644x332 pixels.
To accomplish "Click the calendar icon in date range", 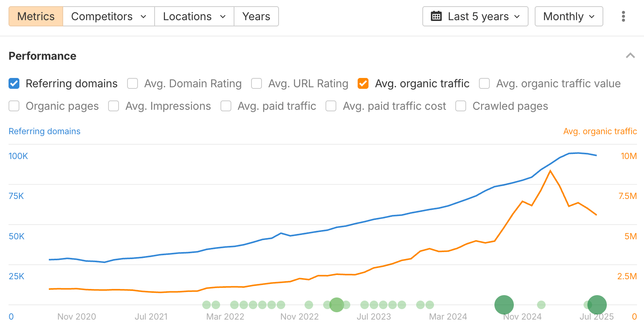I will 436,16.
